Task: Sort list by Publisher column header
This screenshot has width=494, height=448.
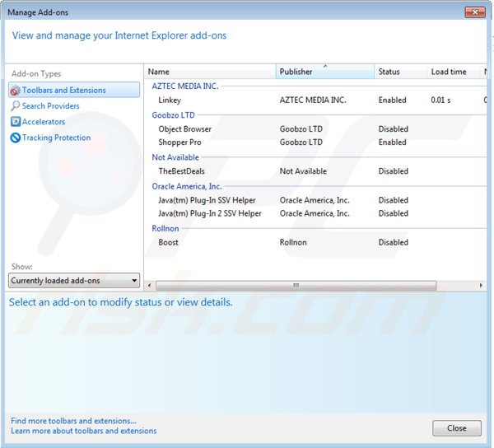Action: (x=325, y=72)
